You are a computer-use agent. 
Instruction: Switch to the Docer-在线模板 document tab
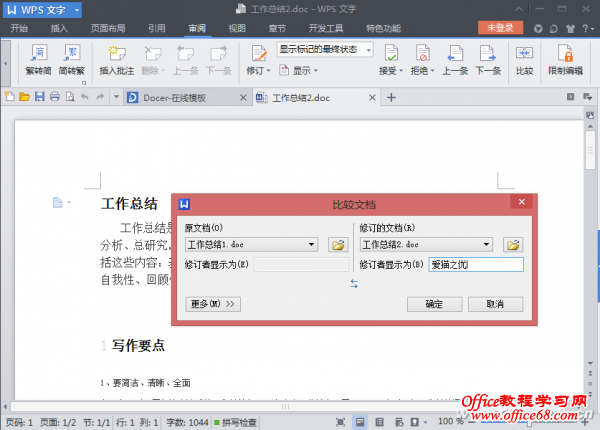point(174,98)
